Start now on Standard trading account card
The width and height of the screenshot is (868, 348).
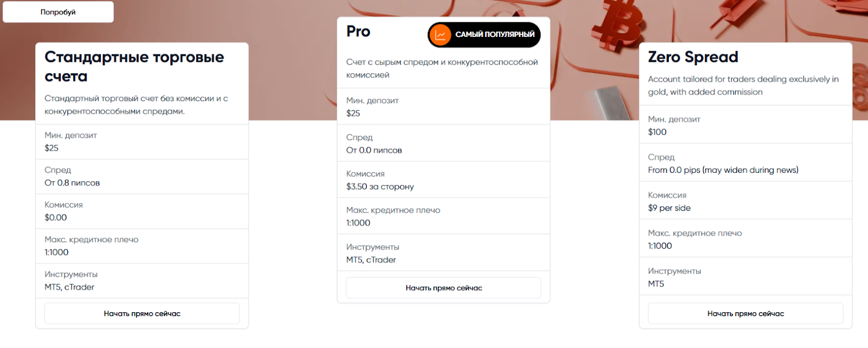point(142,313)
